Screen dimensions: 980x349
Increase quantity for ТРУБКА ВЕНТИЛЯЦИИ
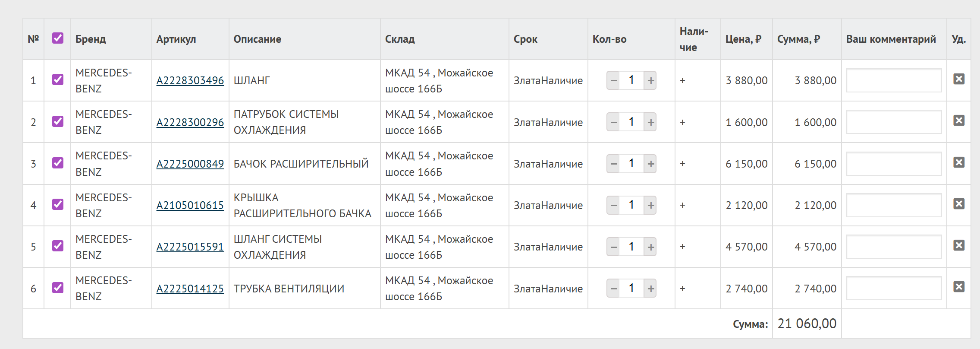(x=650, y=289)
